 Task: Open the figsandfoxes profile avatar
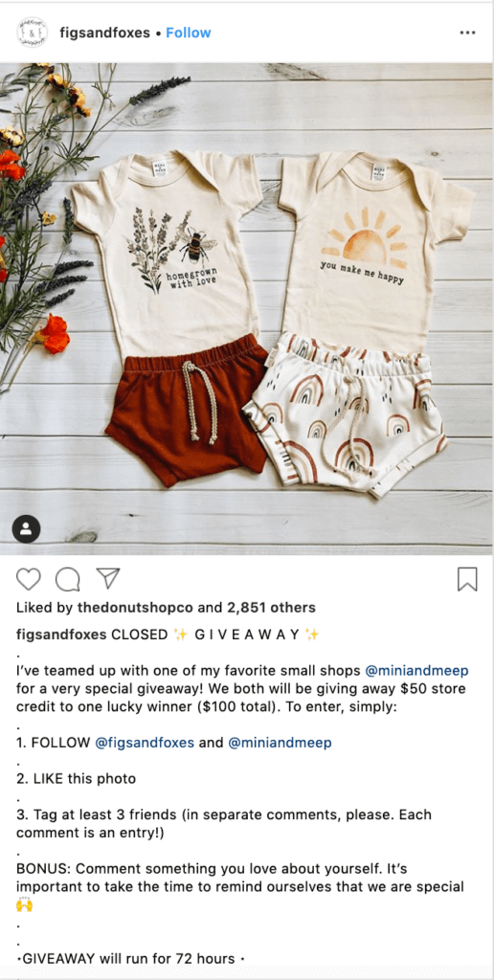pyautogui.click(x=32, y=33)
